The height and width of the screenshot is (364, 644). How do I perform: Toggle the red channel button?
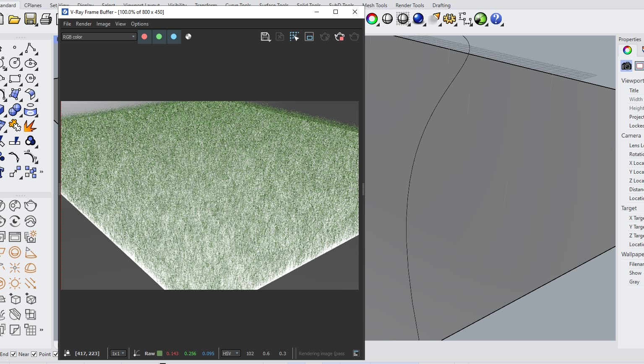pos(144,36)
